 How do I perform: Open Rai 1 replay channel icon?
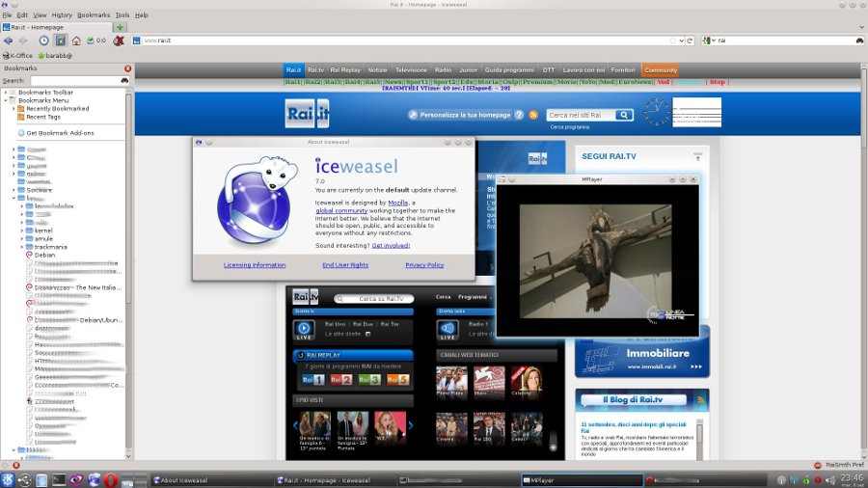coord(312,380)
